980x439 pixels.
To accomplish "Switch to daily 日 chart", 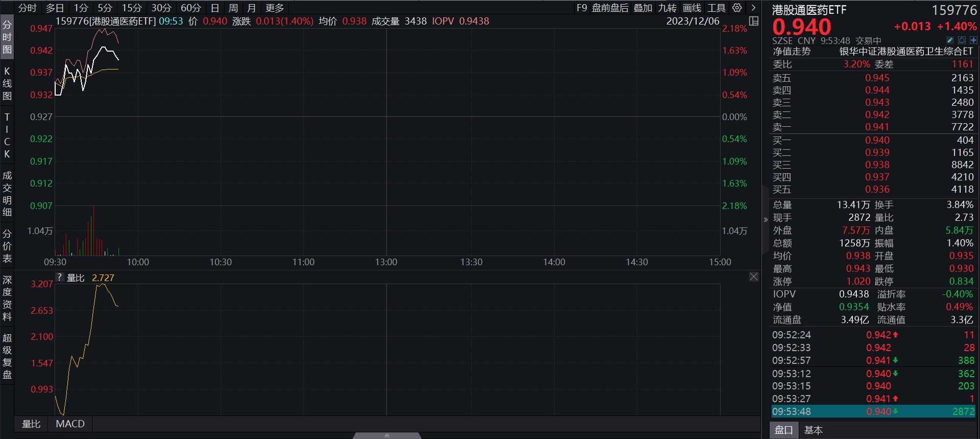I will click(x=215, y=8).
